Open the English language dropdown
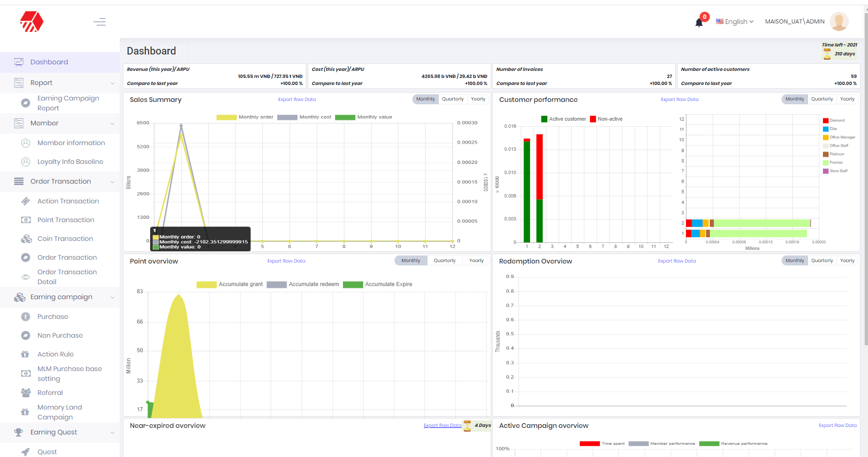The height and width of the screenshot is (457, 868). [x=735, y=22]
